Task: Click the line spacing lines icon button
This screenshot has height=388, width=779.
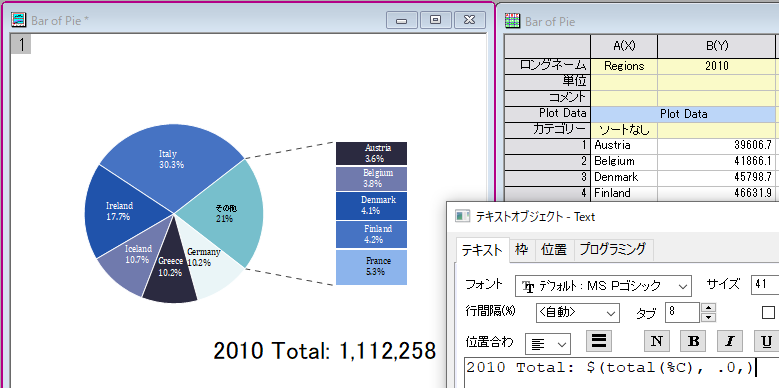Action: tap(599, 340)
